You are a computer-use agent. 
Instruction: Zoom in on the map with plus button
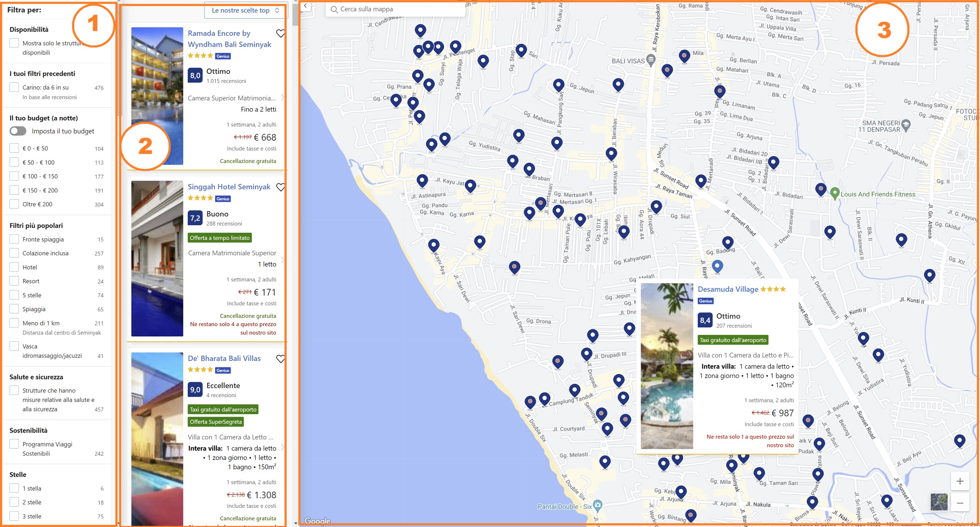pyautogui.click(x=961, y=481)
